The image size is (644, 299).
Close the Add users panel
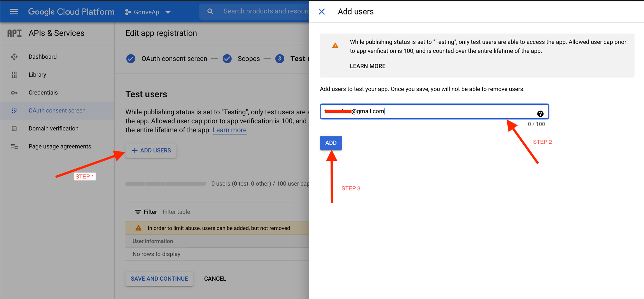322,12
